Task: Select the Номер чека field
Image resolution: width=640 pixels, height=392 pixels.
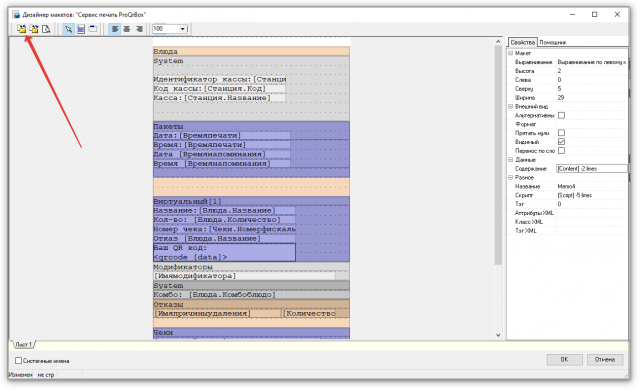Action: [224, 229]
